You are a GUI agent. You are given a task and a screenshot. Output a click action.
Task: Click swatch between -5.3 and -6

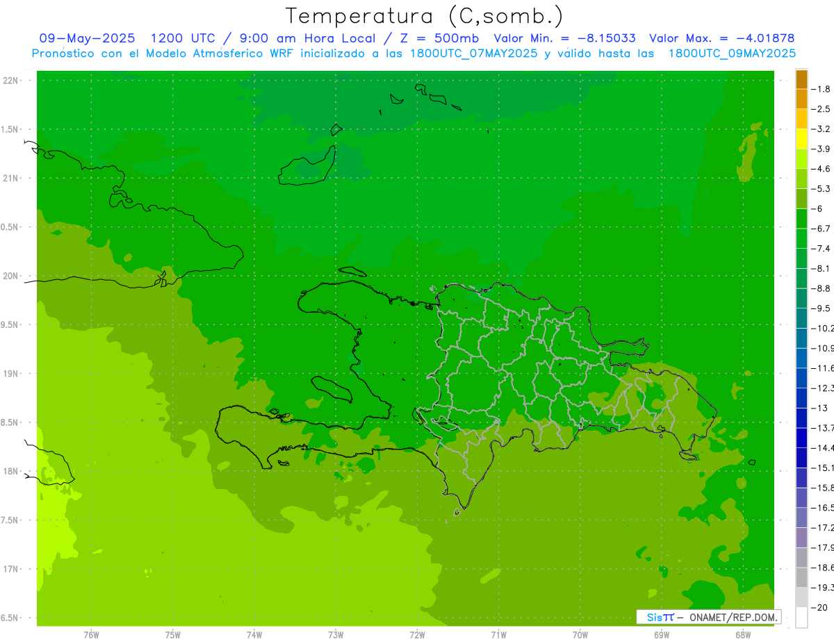801,199
